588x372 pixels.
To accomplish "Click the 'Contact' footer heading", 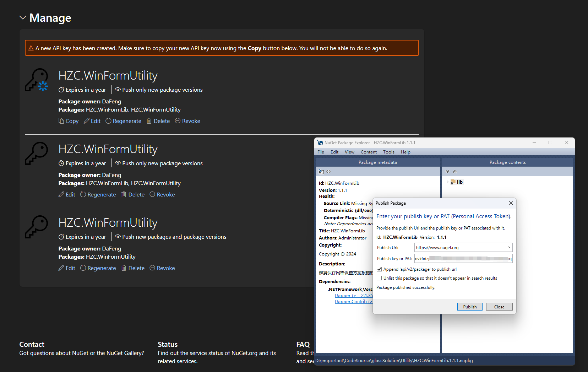I will click(x=32, y=344).
